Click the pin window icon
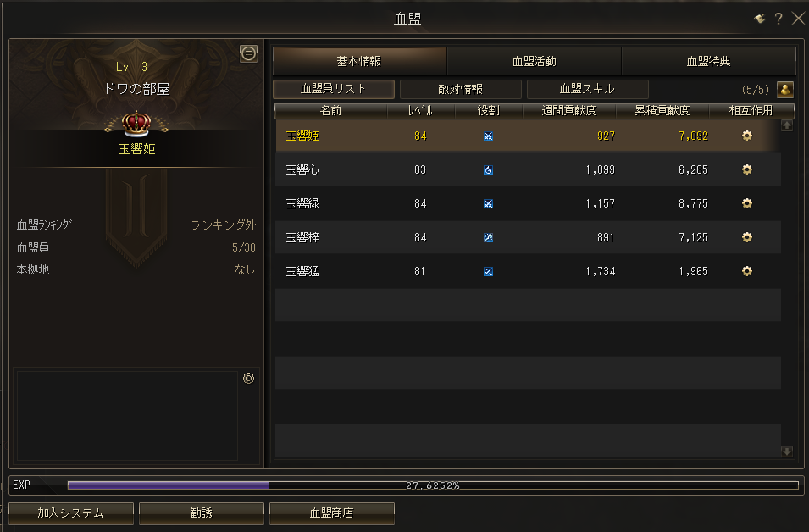Screen dimensions: 809x532 click(x=760, y=19)
